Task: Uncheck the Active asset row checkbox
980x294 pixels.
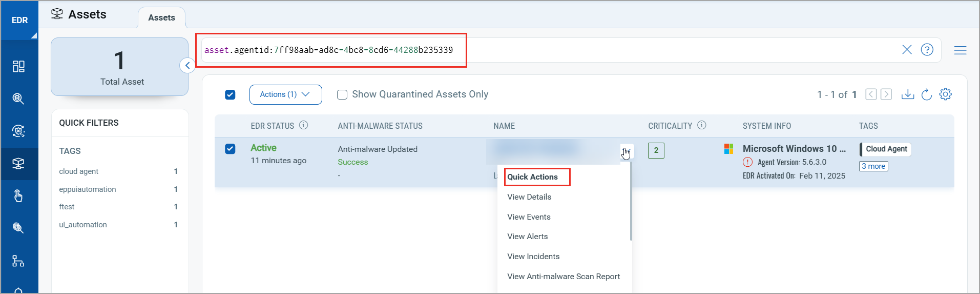Action: coord(230,149)
